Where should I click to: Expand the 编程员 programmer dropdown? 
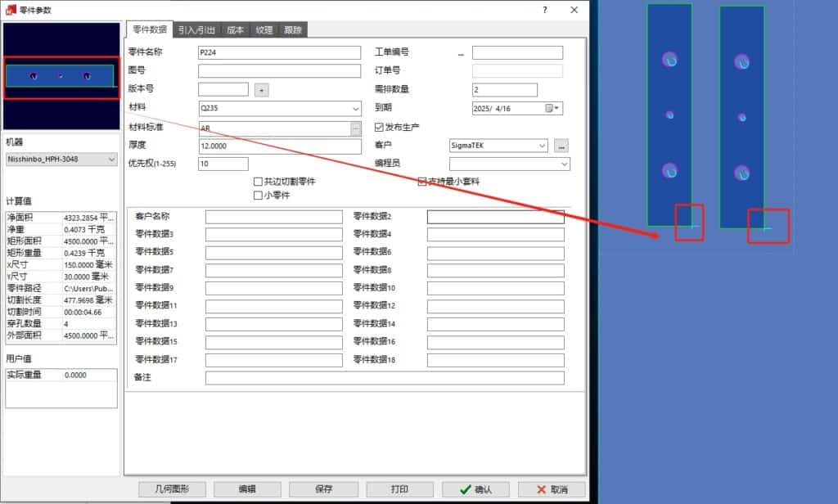coord(564,164)
